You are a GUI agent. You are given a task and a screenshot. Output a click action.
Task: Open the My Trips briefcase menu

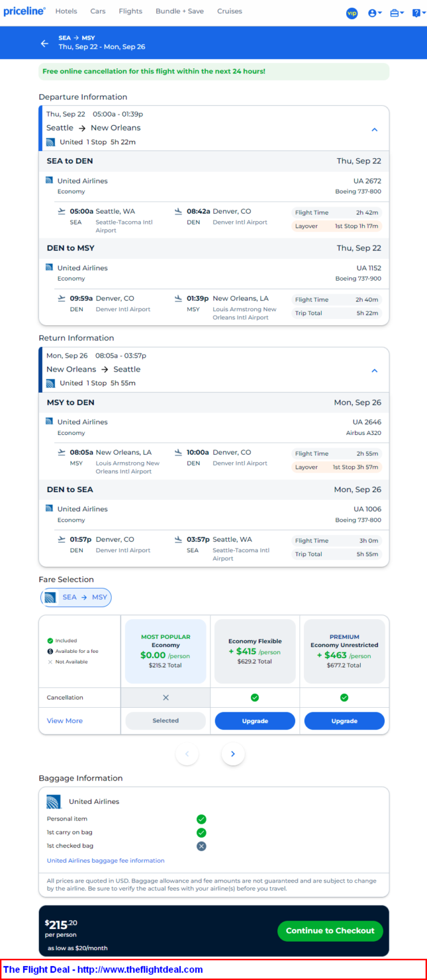[x=396, y=13]
